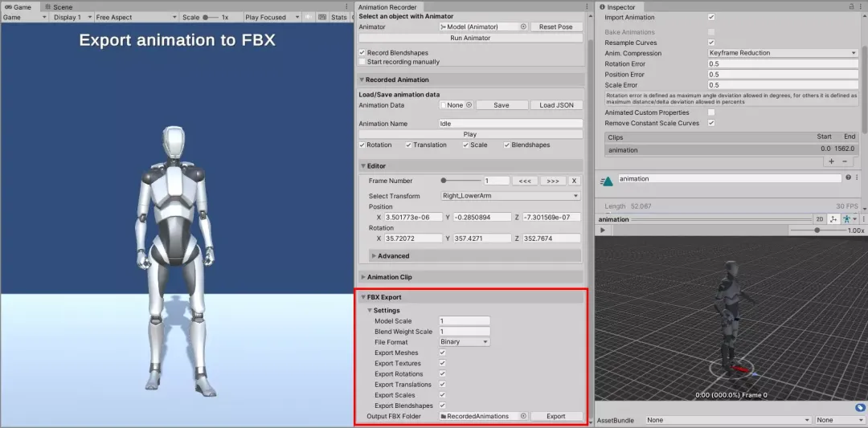Uncheck the Rotation checkbox under Play
This screenshot has width=868, height=428.
362,145
